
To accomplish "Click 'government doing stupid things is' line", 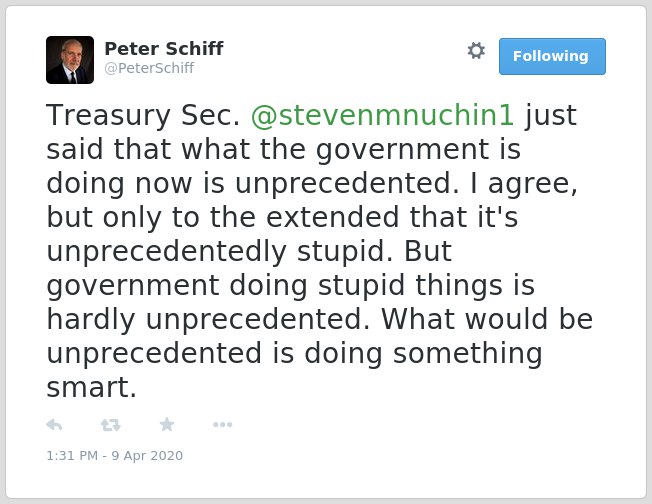I will click(291, 285).
